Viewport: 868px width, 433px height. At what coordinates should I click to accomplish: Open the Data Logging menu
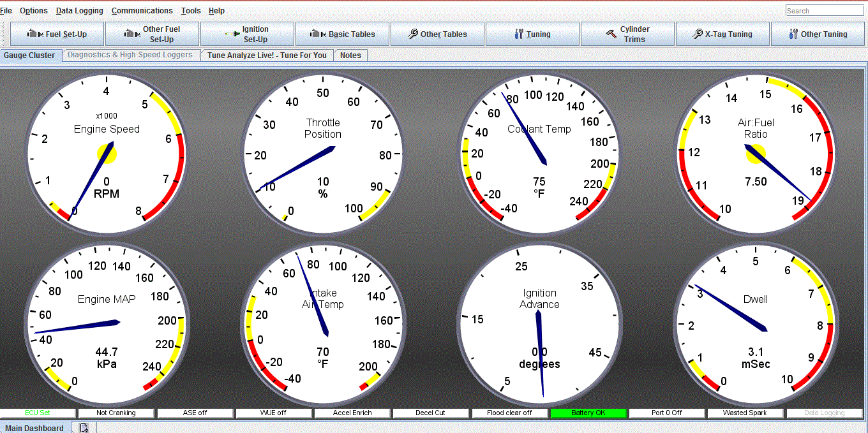tap(79, 11)
